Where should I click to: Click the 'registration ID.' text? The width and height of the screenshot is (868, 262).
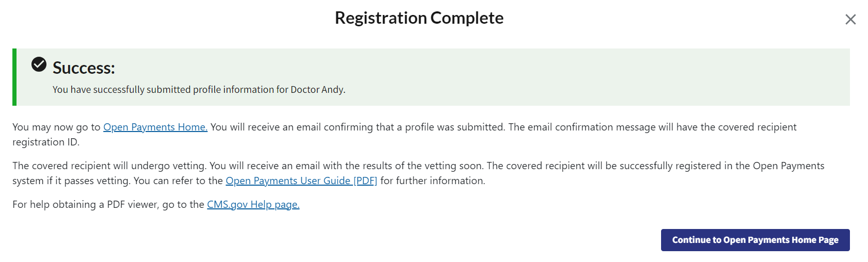[46, 142]
